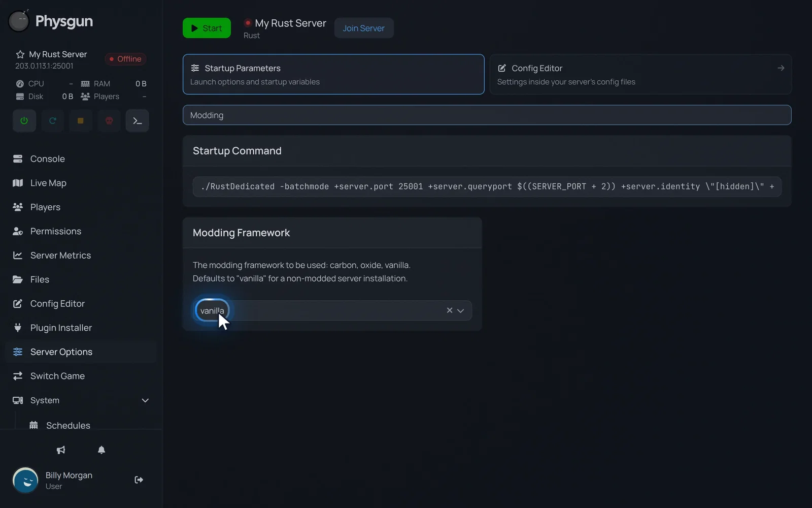812x508 pixels.
Task: Click the favorite star beside My Rust Server
Action: [x=20, y=54]
